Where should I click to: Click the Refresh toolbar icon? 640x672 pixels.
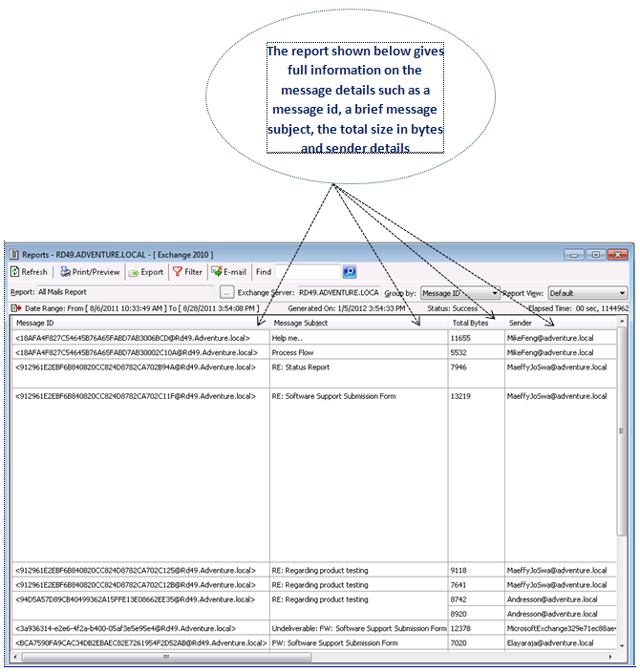click(x=15, y=272)
